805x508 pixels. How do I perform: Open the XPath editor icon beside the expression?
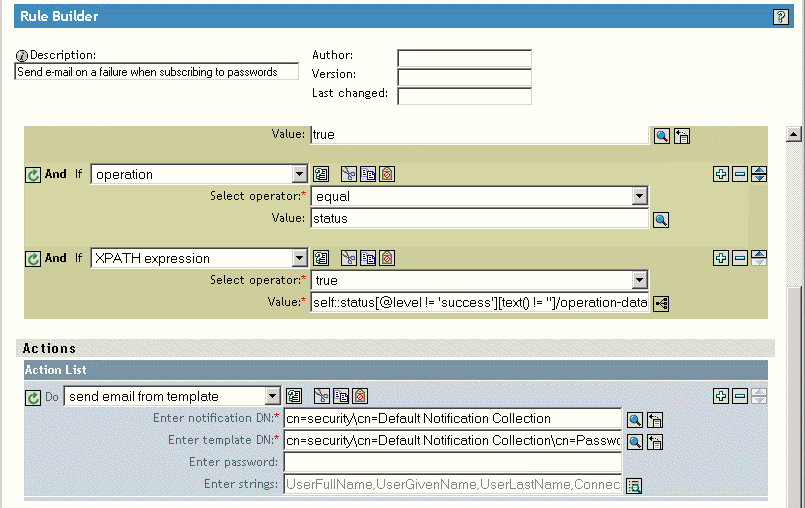660,304
